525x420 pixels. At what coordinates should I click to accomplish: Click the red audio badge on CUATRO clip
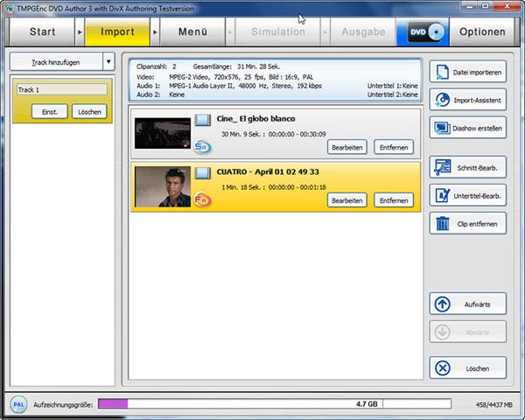point(202,199)
